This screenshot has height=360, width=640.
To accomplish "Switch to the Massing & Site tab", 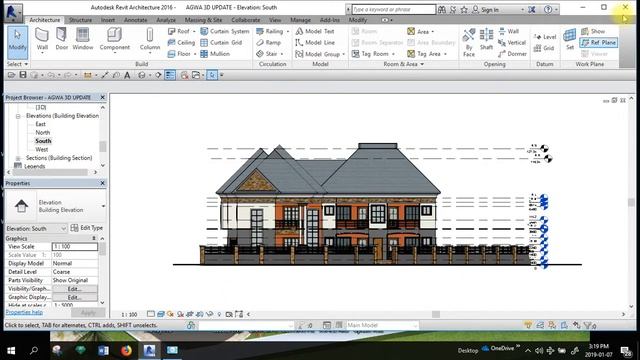I will (203, 20).
